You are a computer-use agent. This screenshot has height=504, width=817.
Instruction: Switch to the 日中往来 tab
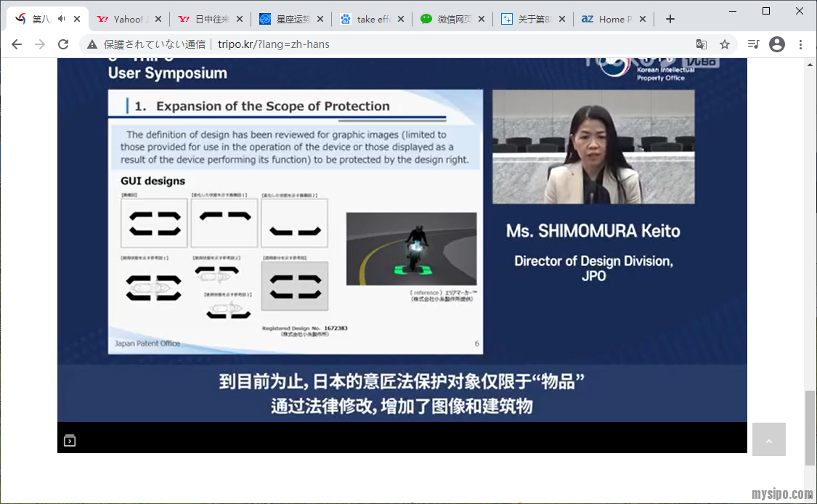point(208,19)
